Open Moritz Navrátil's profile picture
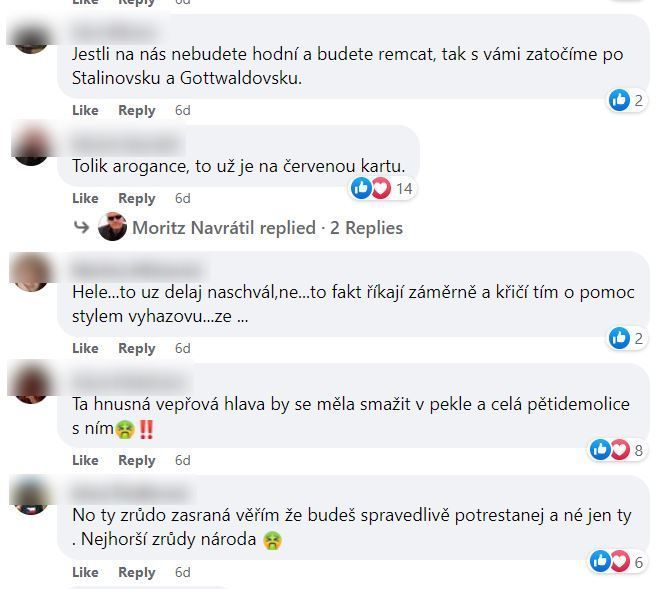Screen dimensions: 663x589 coord(112,227)
